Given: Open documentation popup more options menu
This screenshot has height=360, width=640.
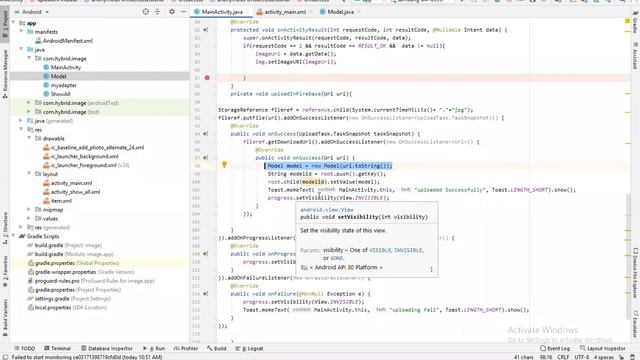Looking at the screenshot, I should pyautogui.click(x=431, y=269).
